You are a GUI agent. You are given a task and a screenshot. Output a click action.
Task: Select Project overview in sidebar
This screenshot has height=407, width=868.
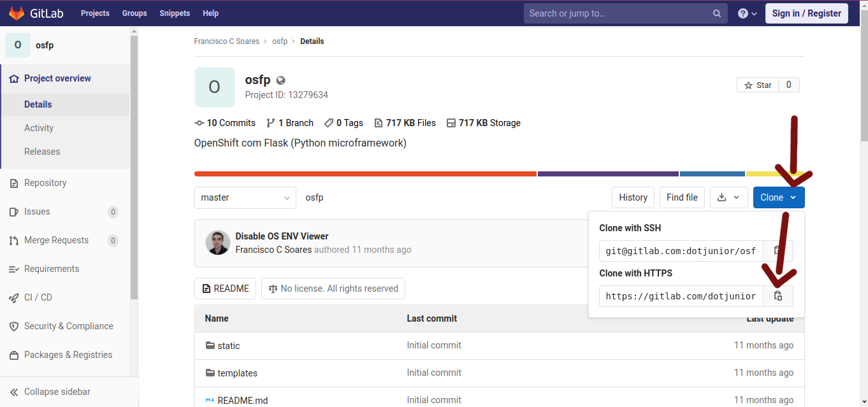click(65, 78)
